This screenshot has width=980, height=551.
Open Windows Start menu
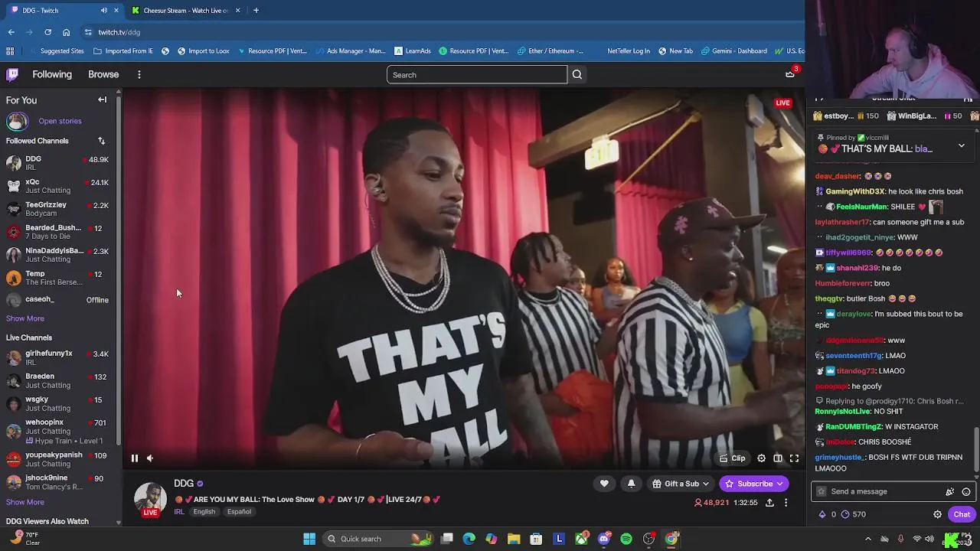[x=309, y=539]
